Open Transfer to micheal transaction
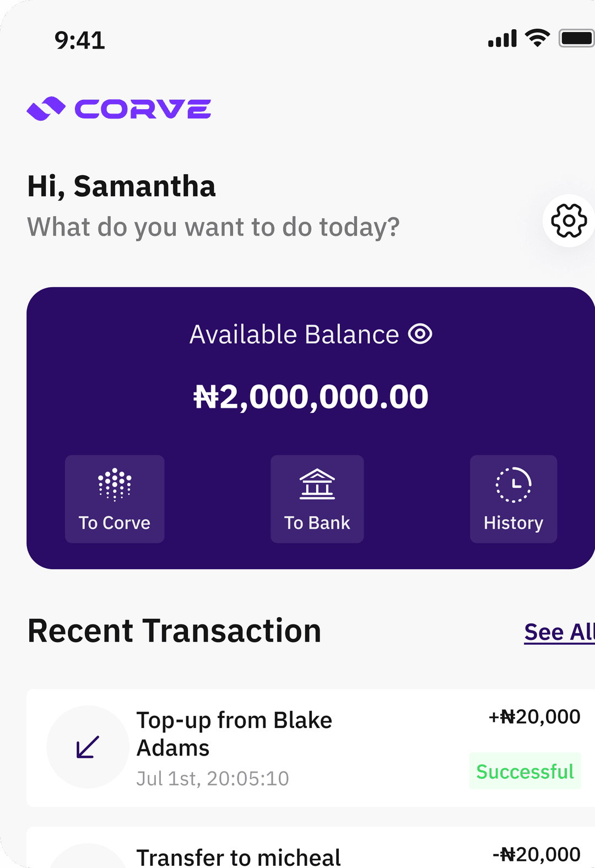Image resolution: width=595 pixels, height=868 pixels. pyautogui.click(x=239, y=857)
